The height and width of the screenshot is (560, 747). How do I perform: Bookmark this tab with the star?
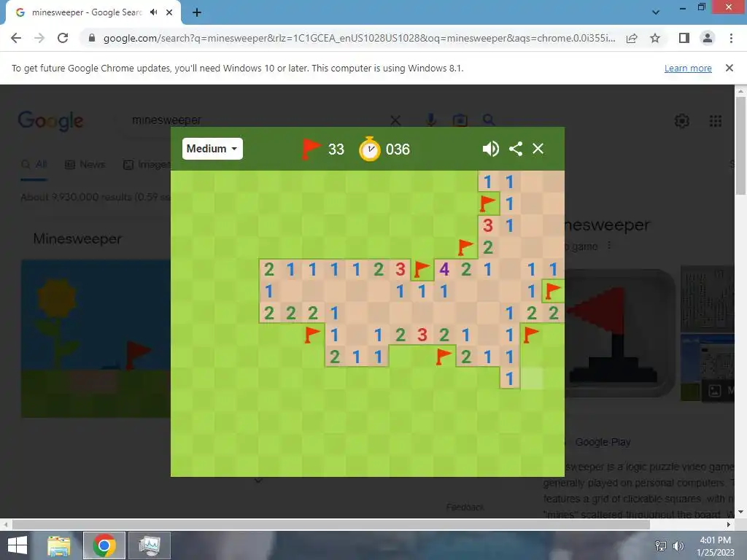tap(655, 38)
